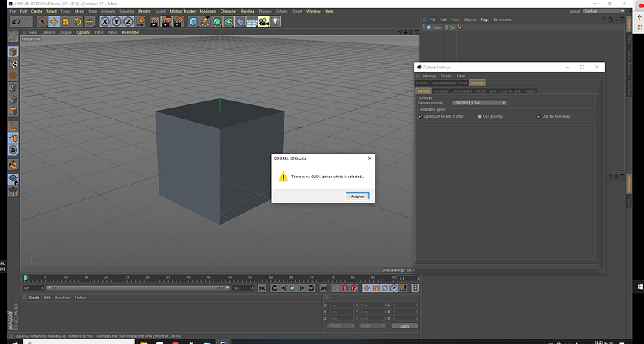Open Edit Render Settings icon
Image resolution: width=644 pixels, height=344 pixels.
click(178, 22)
